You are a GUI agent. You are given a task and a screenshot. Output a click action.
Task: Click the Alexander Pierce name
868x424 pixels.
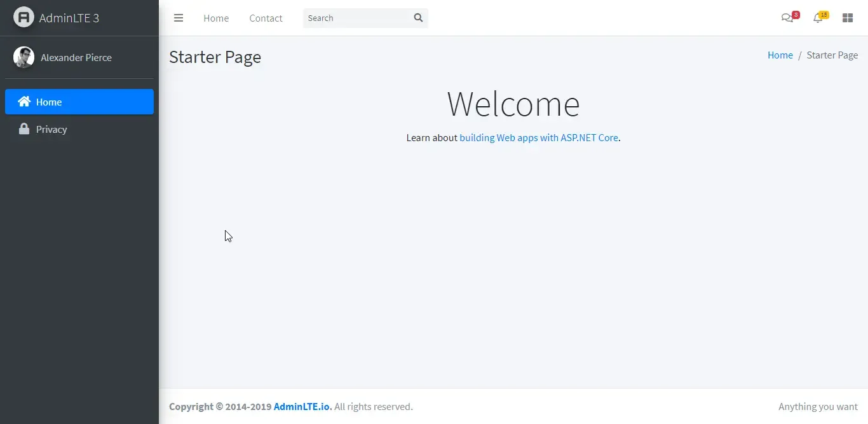(x=76, y=57)
